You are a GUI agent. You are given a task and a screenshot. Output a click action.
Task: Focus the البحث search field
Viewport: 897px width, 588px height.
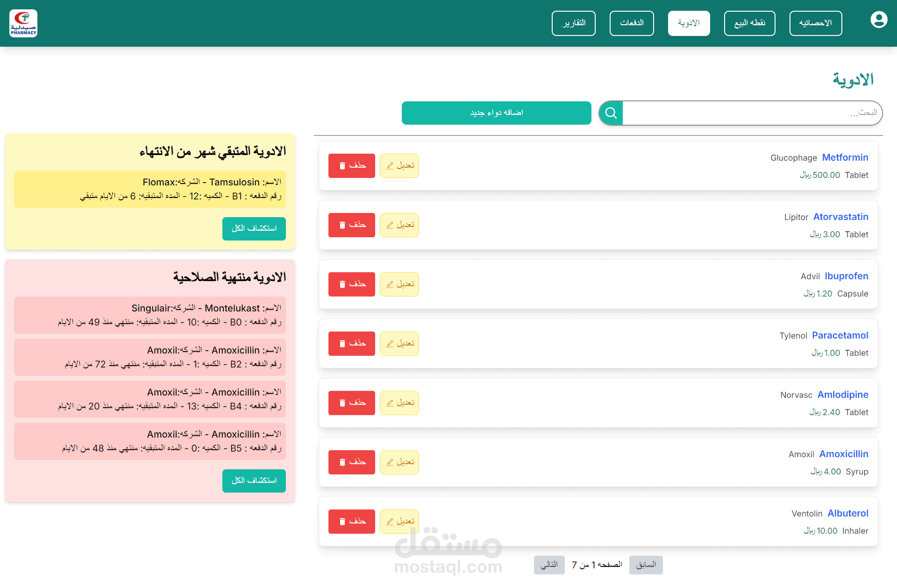tap(752, 113)
